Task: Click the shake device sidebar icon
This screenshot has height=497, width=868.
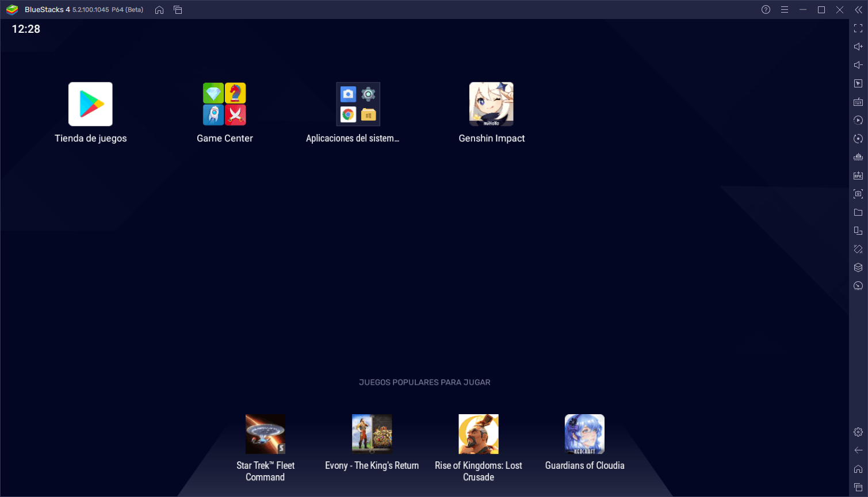Action: [858, 249]
